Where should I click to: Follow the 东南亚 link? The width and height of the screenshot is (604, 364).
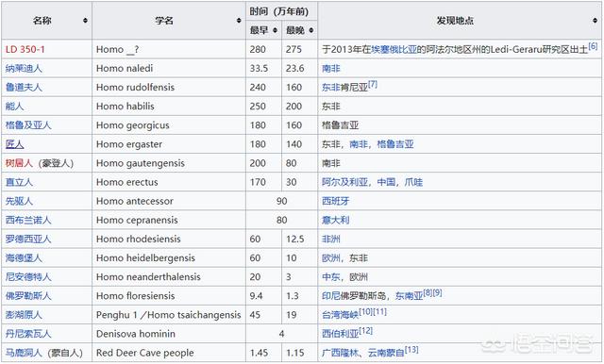409,296
